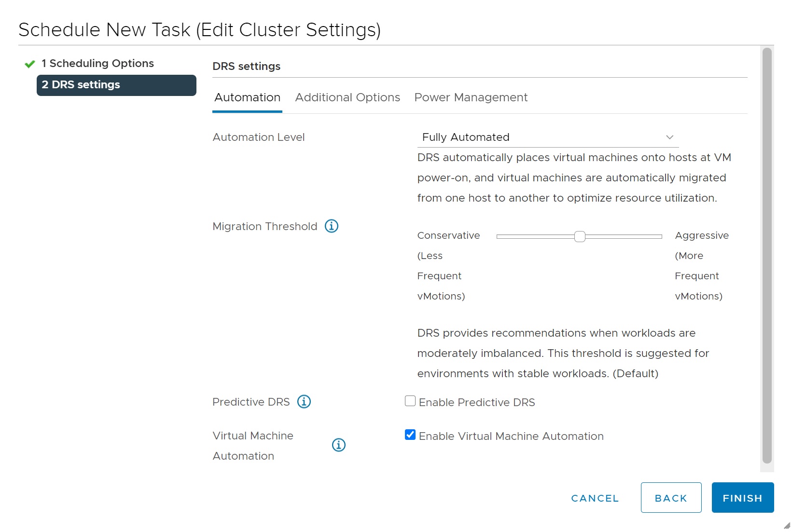The width and height of the screenshot is (792, 532).
Task: Click the green checkmark beside Scheduling Options
Action: [x=30, y=64]
